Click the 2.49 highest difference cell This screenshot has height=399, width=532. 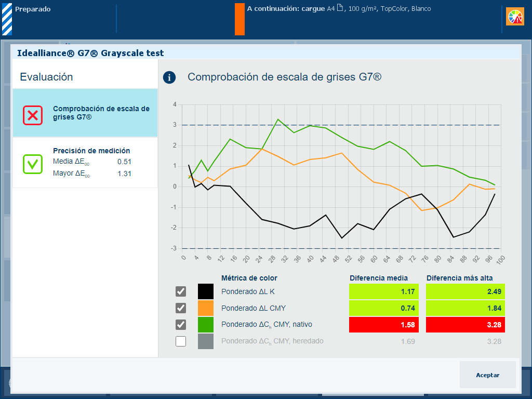click(465, 291)
